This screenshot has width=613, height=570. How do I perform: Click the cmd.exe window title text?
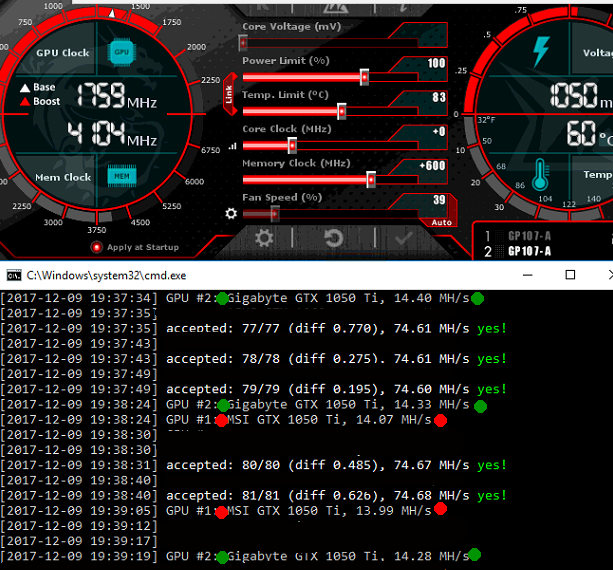(106, 275)
